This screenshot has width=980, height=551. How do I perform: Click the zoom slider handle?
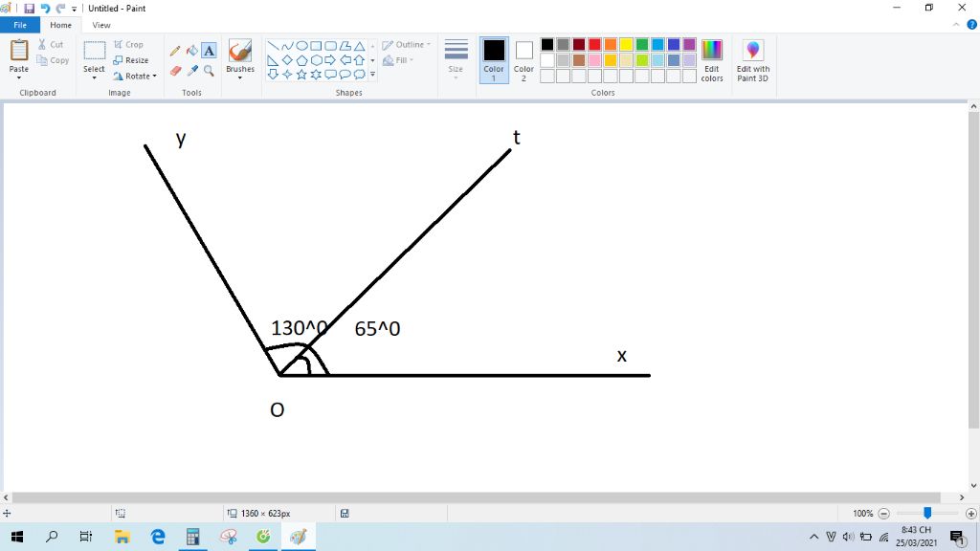(x=927, y=513)
